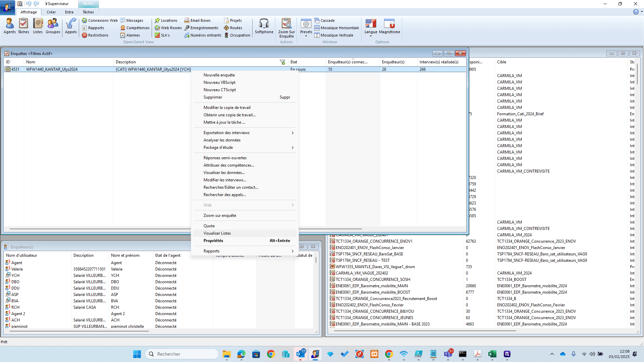Click the Mosaïque Horizontale button
The height and width of the screenshot is (362, 644).
click(x=336, y=28)
